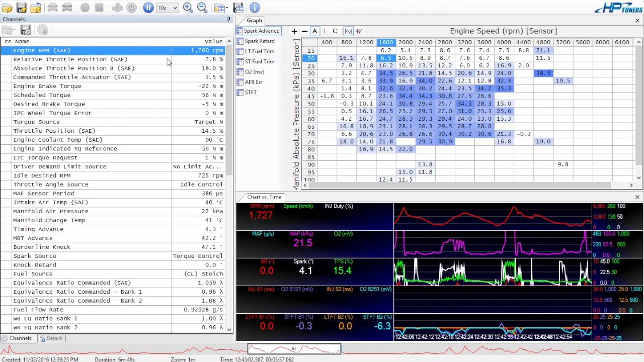Select the Fuel Flow Rate channel row
This screenshot has width=644, height=362.
113,310
